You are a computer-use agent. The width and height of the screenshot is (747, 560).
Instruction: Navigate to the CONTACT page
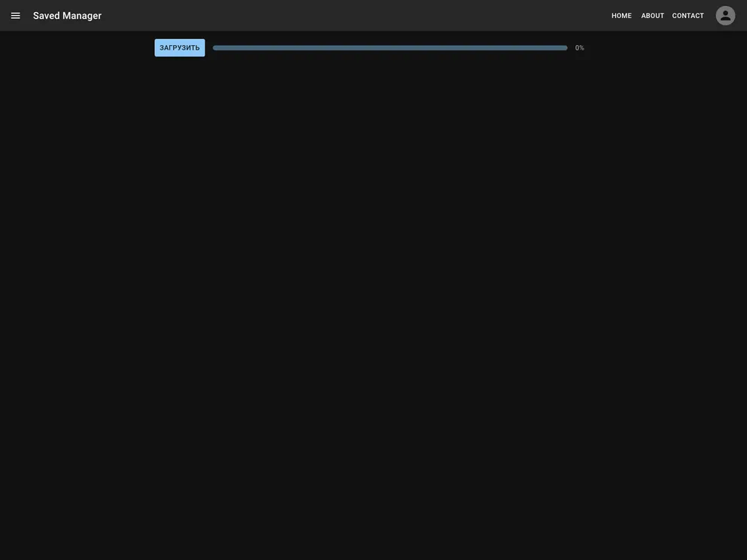(688, 16)
